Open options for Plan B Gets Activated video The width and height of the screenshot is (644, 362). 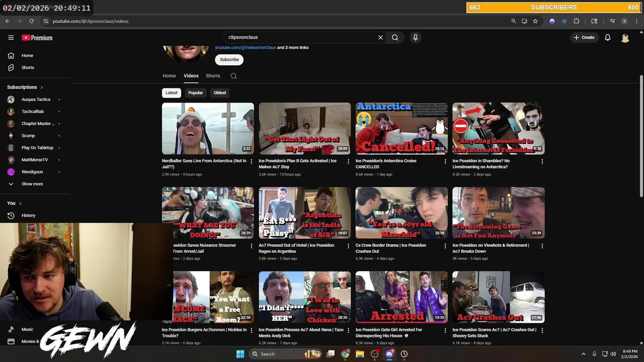point(348,161)
